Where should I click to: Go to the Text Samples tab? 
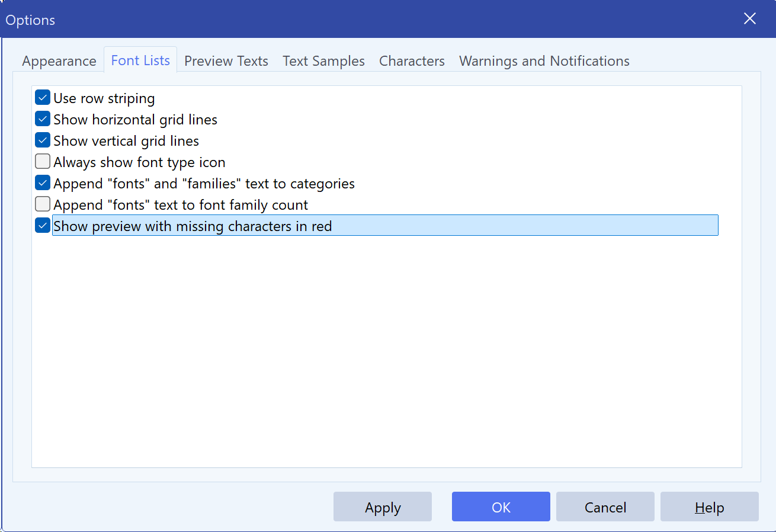pos(323,61)
